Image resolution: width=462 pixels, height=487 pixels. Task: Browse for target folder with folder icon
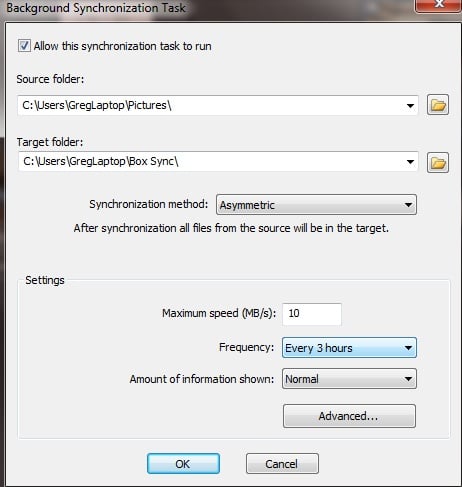tap(438, 162)
